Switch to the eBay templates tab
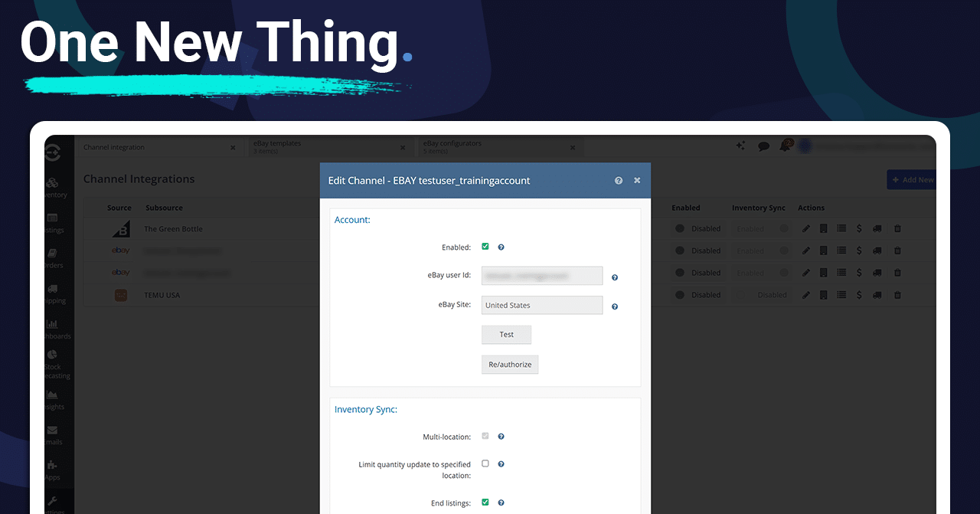980x514 pixels. coord(322,147)
